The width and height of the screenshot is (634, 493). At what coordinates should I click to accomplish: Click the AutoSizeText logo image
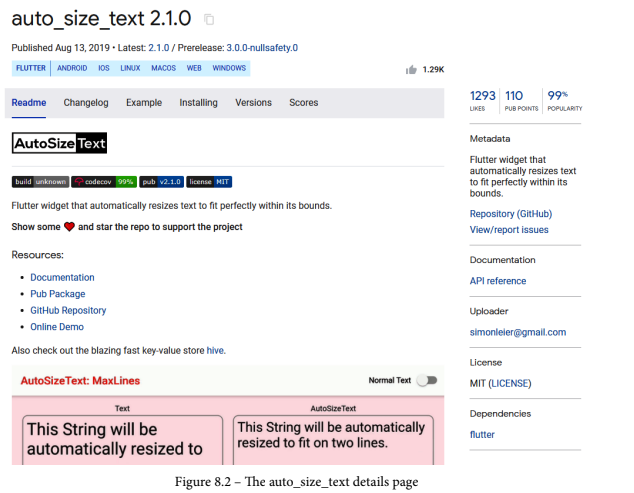pos(59,143)
